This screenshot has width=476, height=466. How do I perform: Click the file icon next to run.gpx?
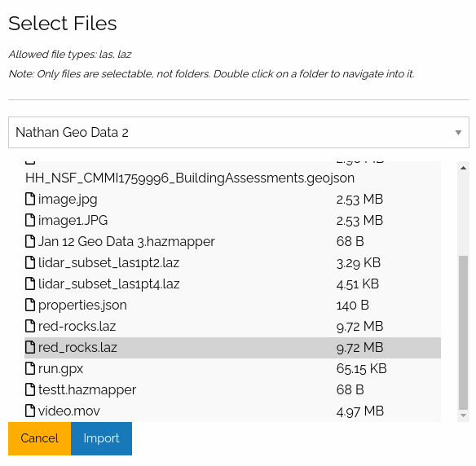(x=29, y=368)
